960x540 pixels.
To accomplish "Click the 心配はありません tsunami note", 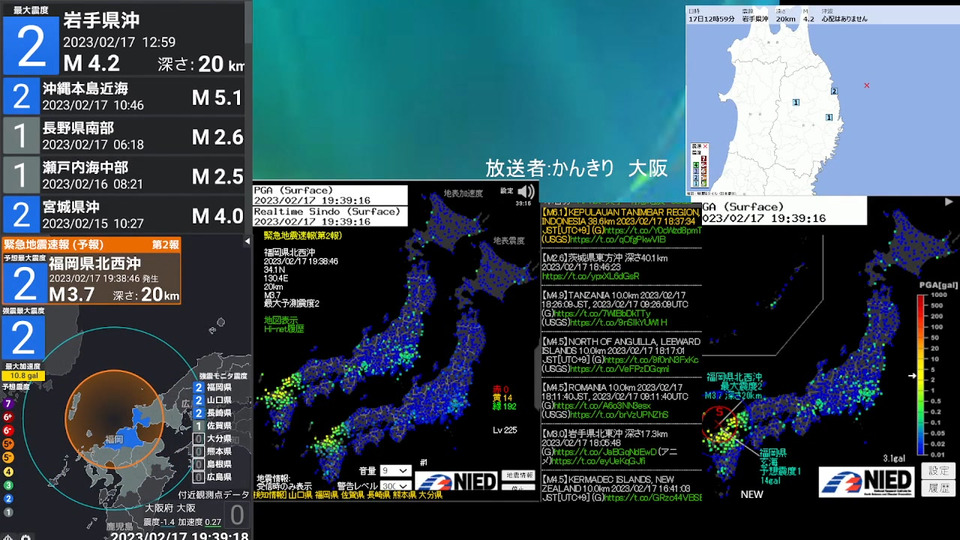I will pos(845,19).
